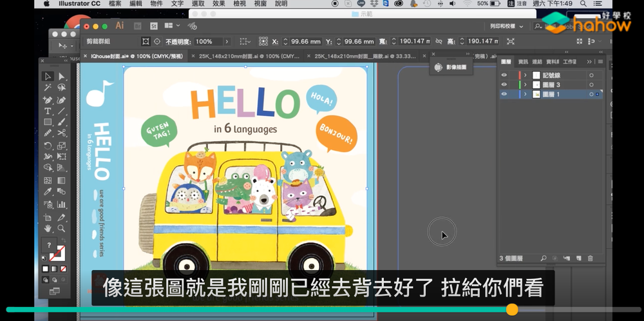Select the Curvature tool

tap(62, 100)
